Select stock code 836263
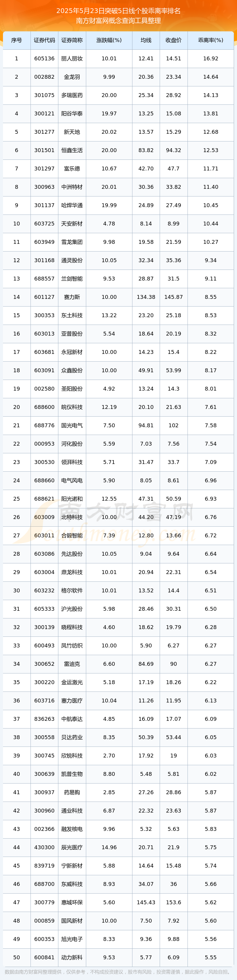 44,719
